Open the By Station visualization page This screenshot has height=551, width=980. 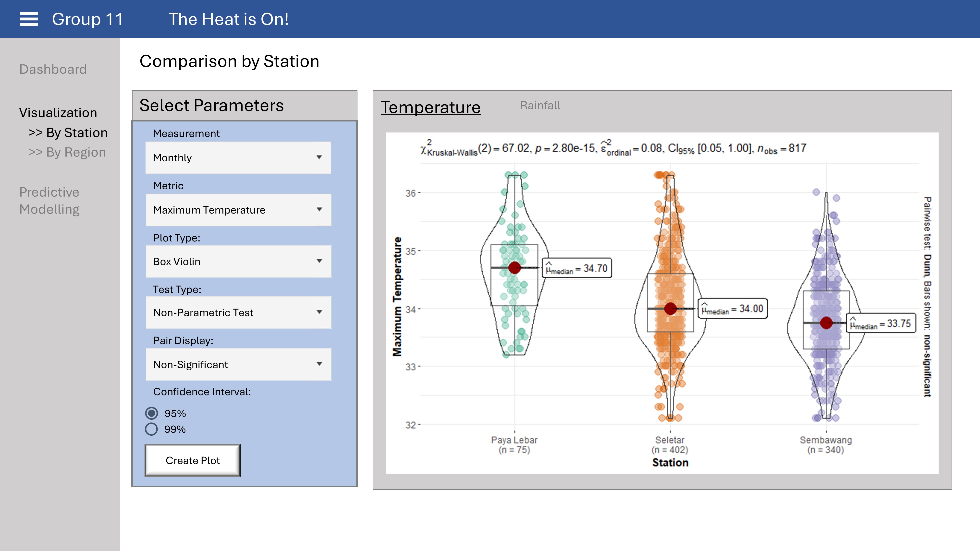(x=68, y=132)
